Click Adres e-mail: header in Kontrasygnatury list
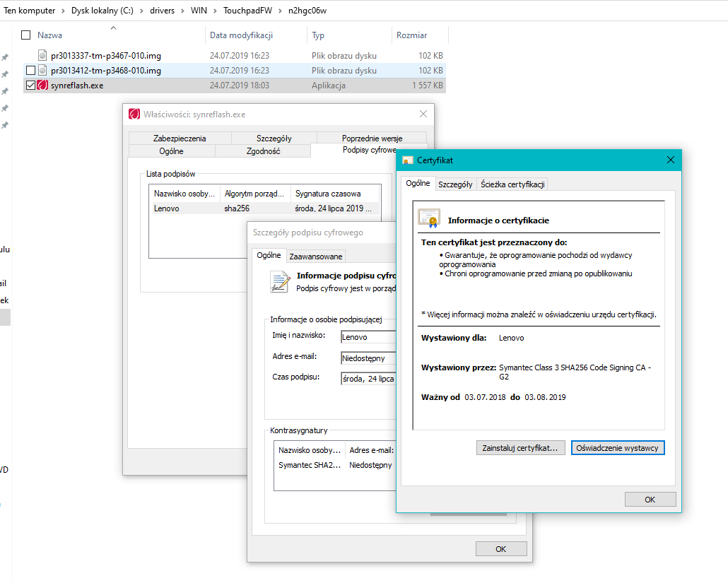728x583 pixels. [x=372, y=450]
